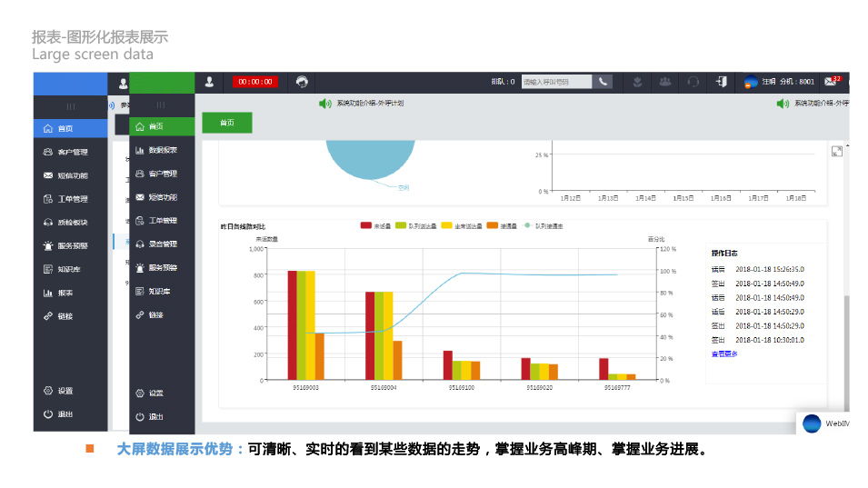Click log entry 2018-01-18 15:26:35.0
The image size is (868, 488).
tap(758, 270)
